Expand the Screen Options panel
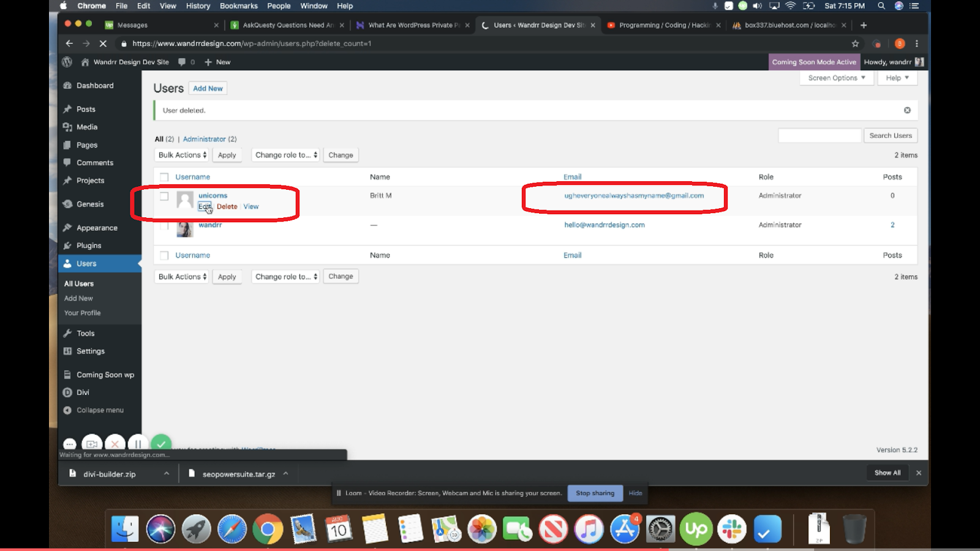980x551 pixels. (835, 78)
